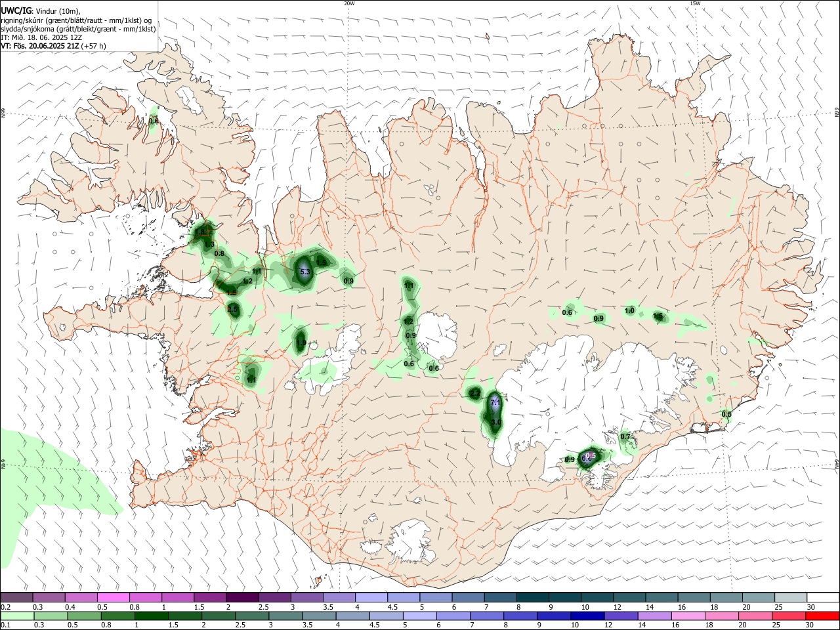The width and height of the screenshot is (840, 630).
Task: Click the dark blue 10 swatch in the lower legend row
Action: point(587,616)
